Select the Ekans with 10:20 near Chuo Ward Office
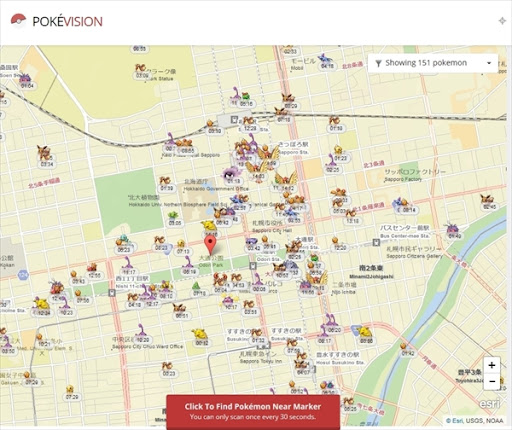Image resolution: width=512 pixels, height=430 pixels. point(142,334)
